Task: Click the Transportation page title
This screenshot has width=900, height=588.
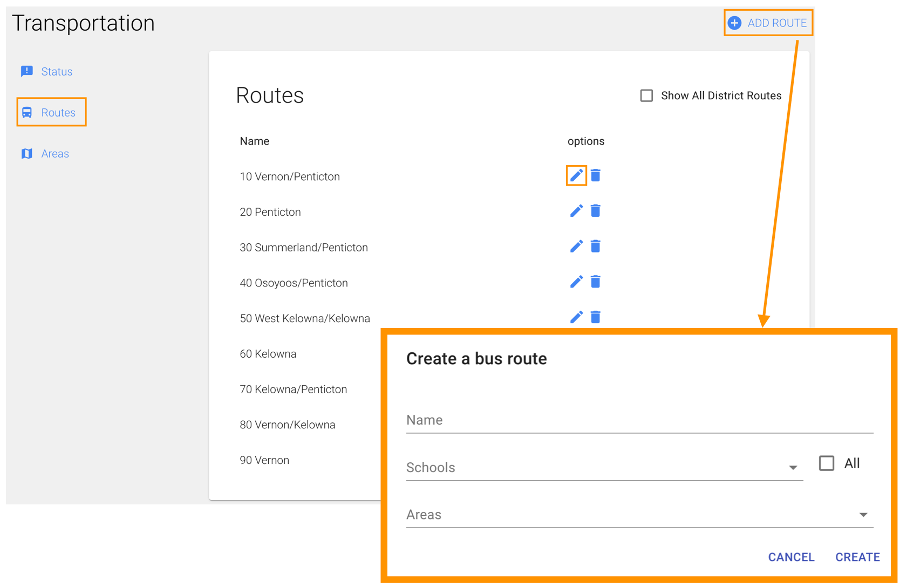Action: pos(84,23)
